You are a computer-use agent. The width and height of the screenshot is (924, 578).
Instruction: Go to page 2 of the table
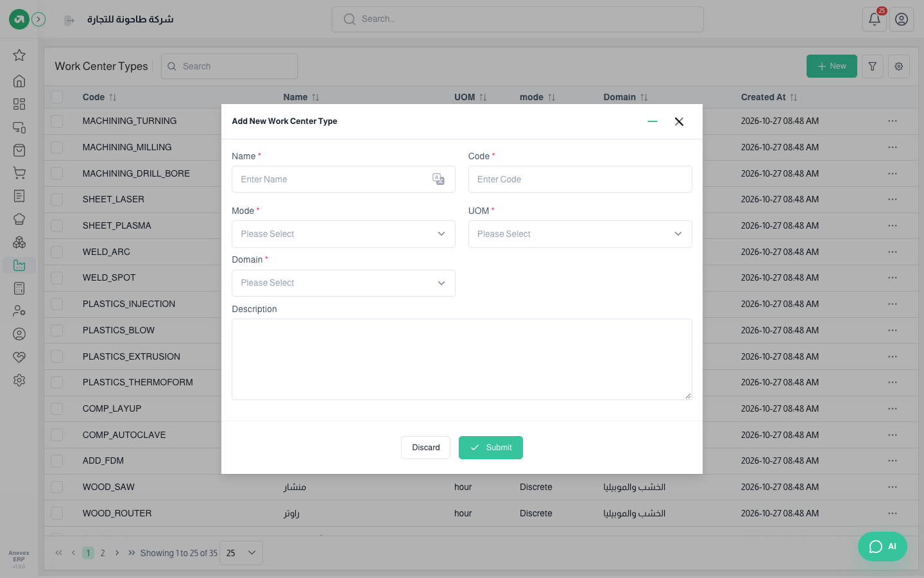103,553
